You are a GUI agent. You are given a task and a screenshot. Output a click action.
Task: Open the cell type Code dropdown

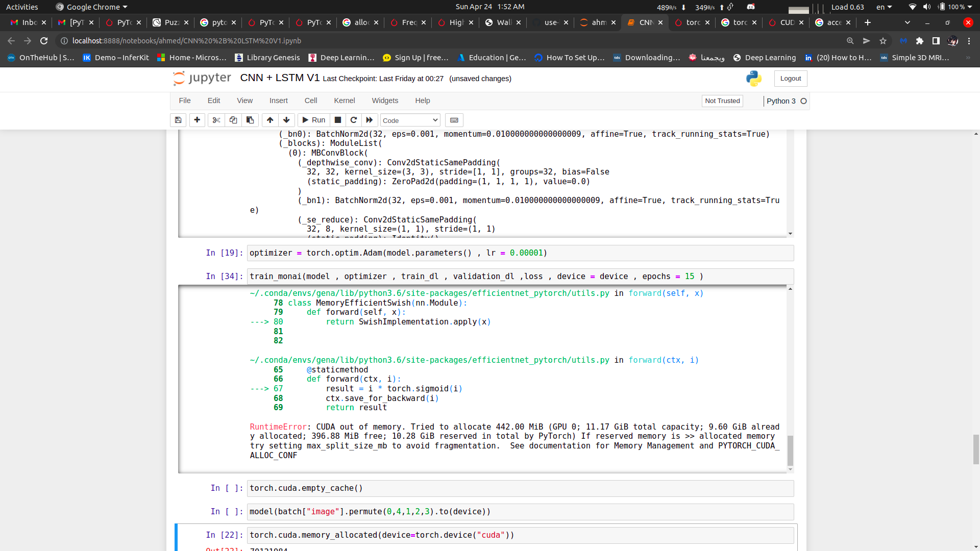pos(410,120)
